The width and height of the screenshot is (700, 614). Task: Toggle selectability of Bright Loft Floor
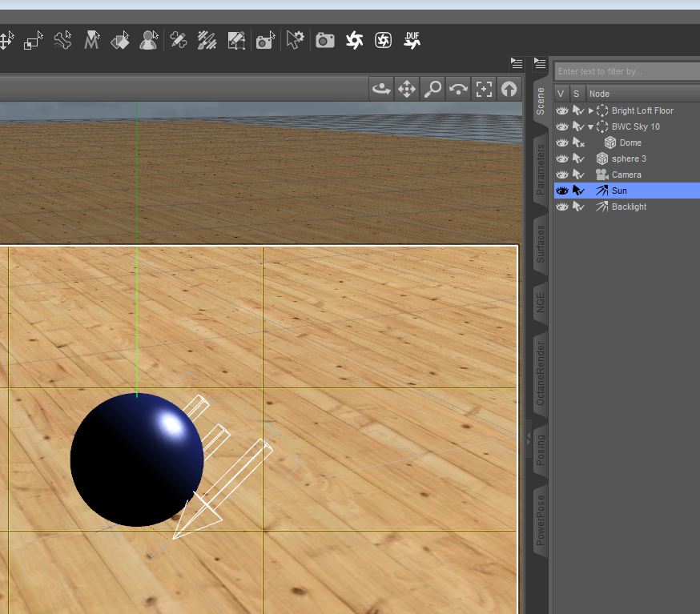[578, 110]
